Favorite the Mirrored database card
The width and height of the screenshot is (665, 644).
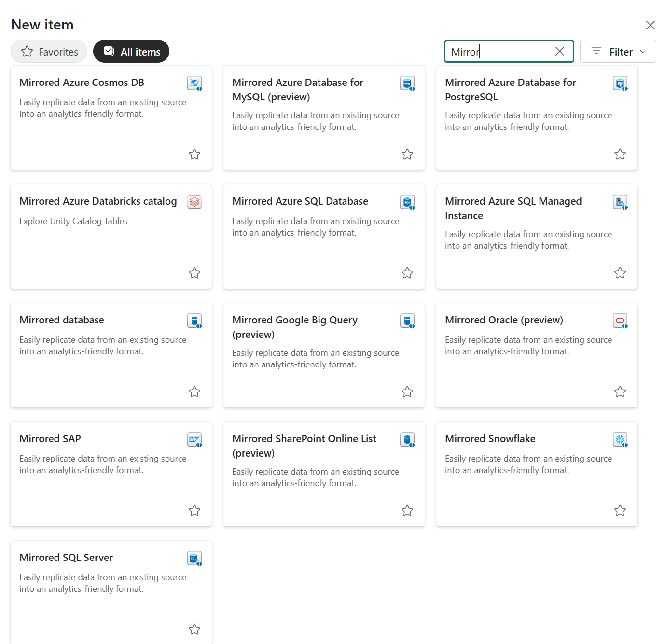(194, 392)
